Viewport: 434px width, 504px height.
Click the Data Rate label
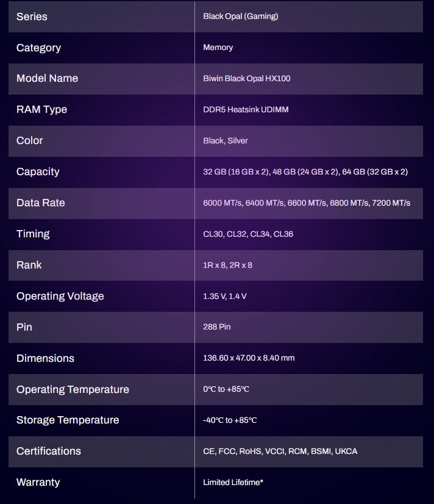[x=40, y=203]
